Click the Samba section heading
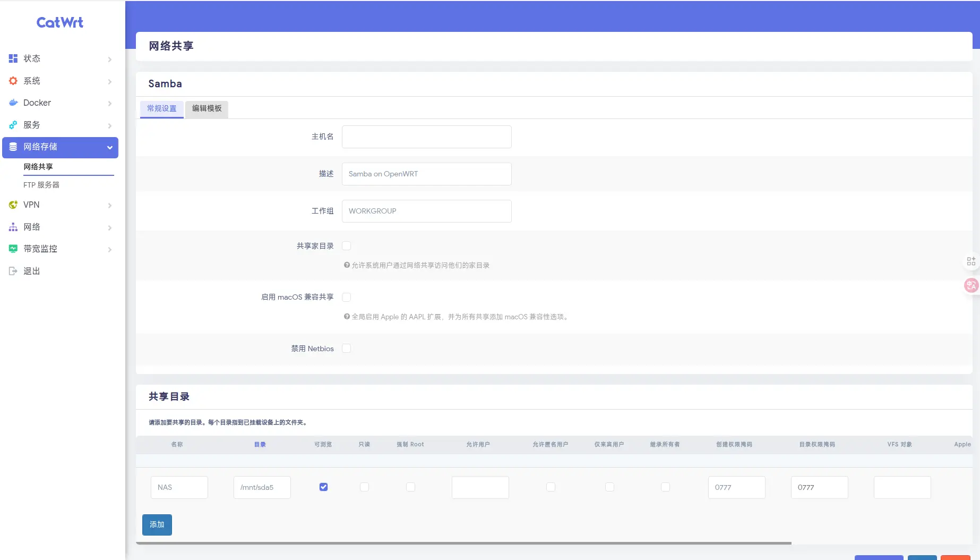This screenshot has width=980, height=560. click(165, 83)
